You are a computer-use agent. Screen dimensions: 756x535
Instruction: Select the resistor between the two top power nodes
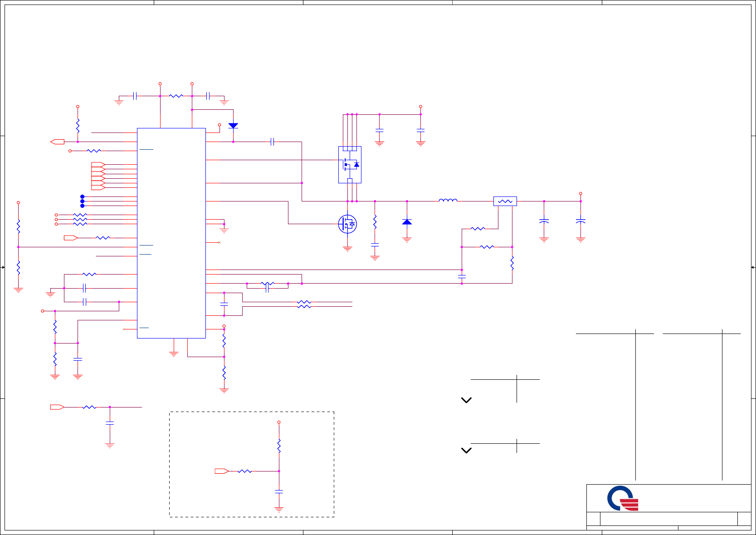[176, 96]
